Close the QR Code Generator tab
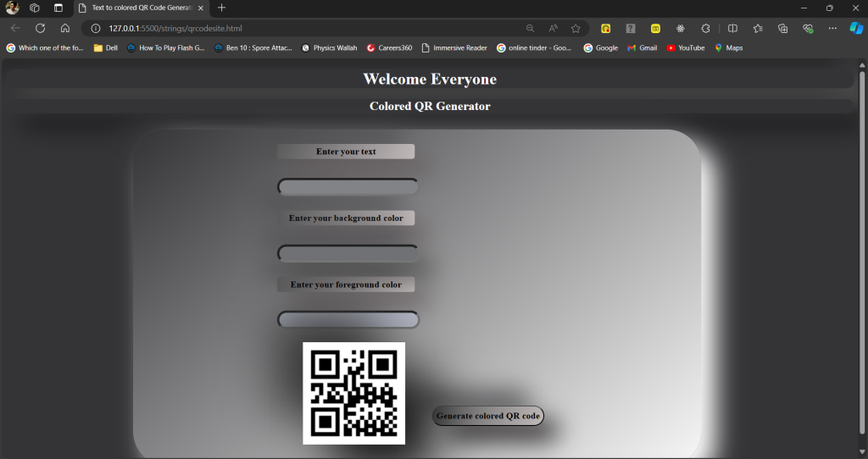The image size is (868, 459). click(201, 8)
